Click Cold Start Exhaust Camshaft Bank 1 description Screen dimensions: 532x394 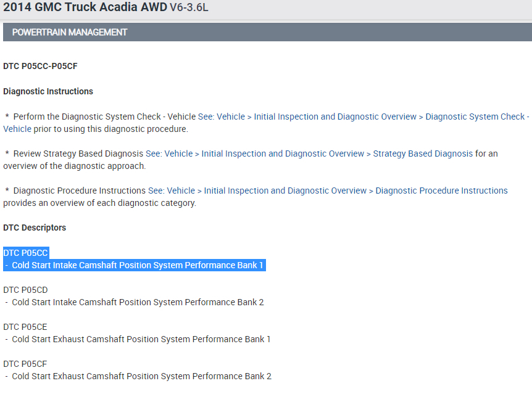141,339
